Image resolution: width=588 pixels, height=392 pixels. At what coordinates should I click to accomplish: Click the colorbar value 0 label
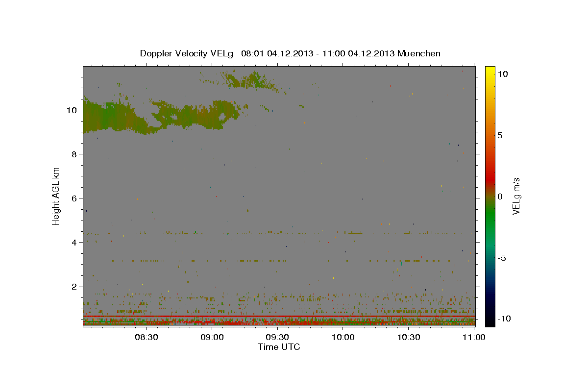500,196
